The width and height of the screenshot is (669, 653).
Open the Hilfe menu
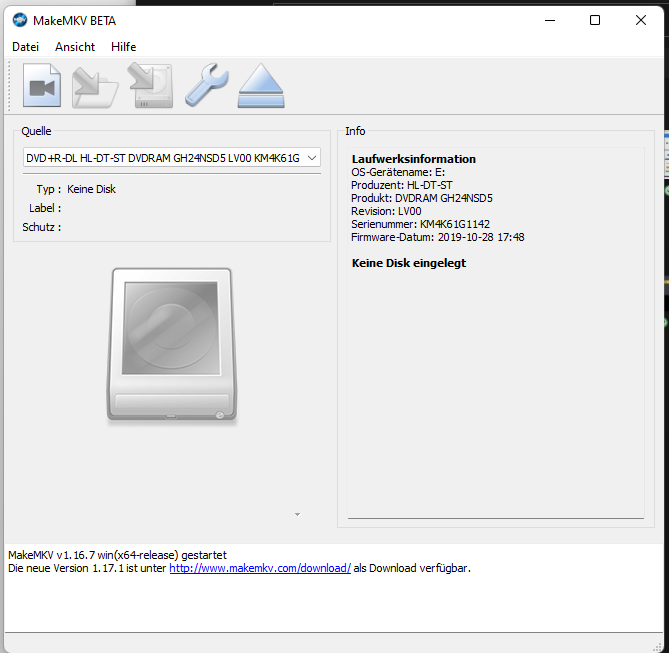pyautogui.click(x=123, y=47)
